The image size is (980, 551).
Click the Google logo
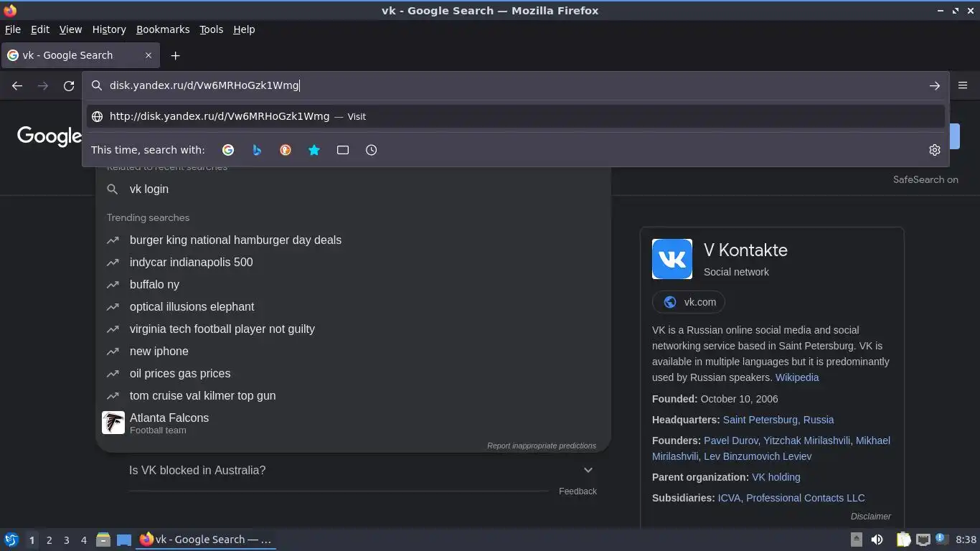[x=49, y=136]
